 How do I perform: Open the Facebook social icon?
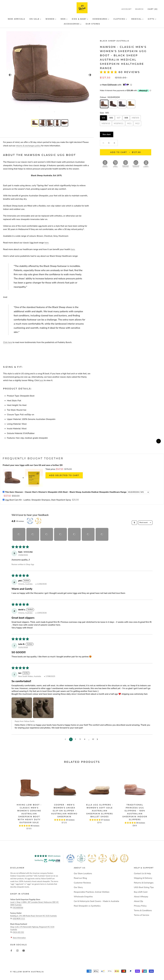coord(11,950)
